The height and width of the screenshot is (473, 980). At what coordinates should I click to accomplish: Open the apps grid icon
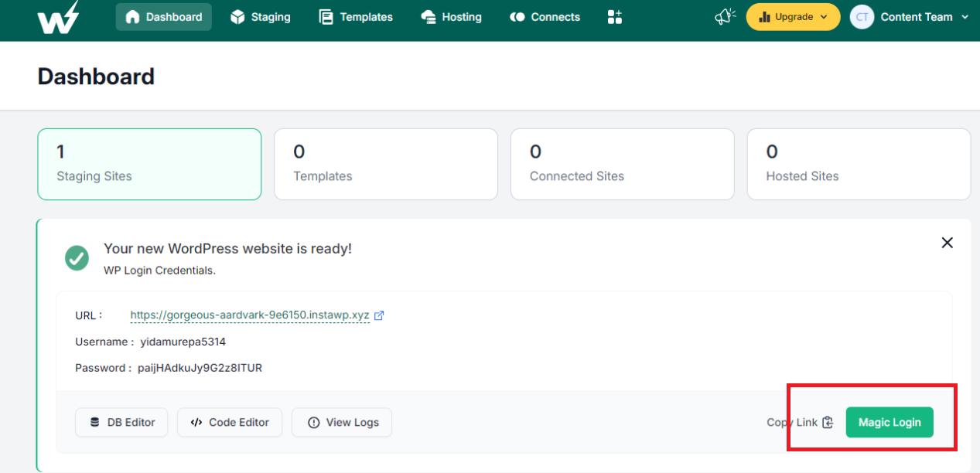(615, 17)
